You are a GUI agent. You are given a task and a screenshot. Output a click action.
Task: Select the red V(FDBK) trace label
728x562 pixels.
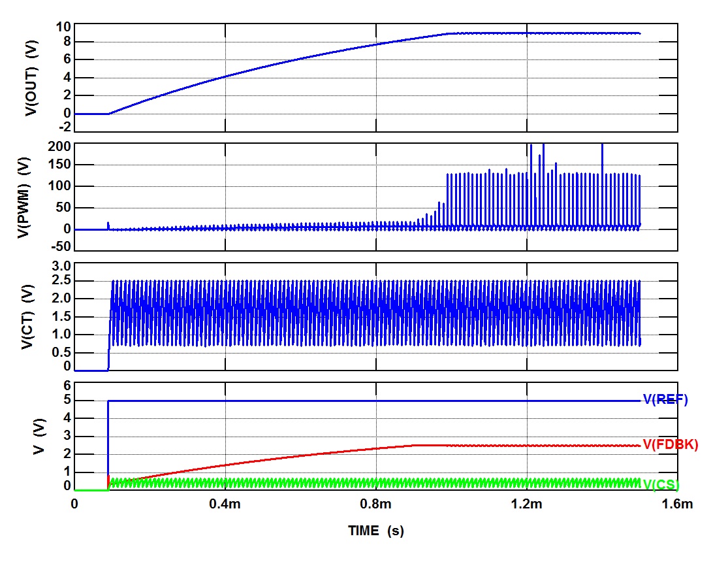(x=671, y=445)
